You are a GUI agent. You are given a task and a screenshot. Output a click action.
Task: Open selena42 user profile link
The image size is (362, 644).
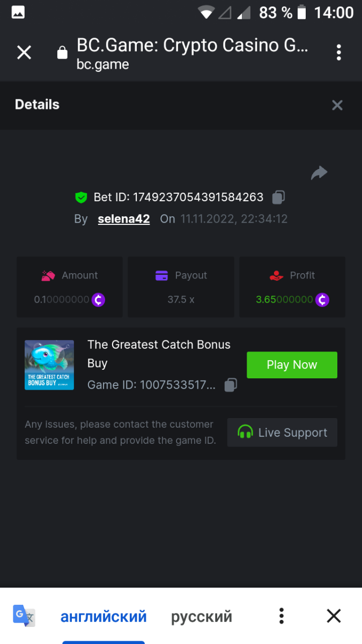coord(123,219)
